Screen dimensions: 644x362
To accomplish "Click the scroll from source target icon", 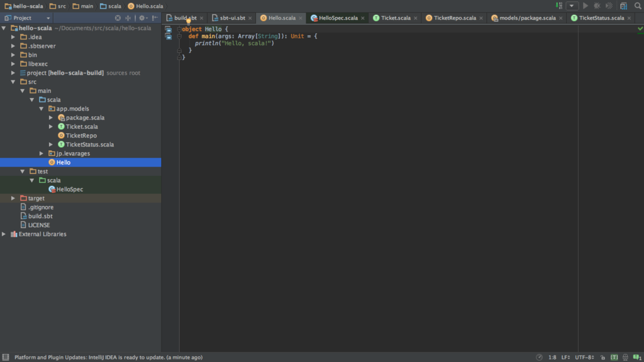I will 118,18.
